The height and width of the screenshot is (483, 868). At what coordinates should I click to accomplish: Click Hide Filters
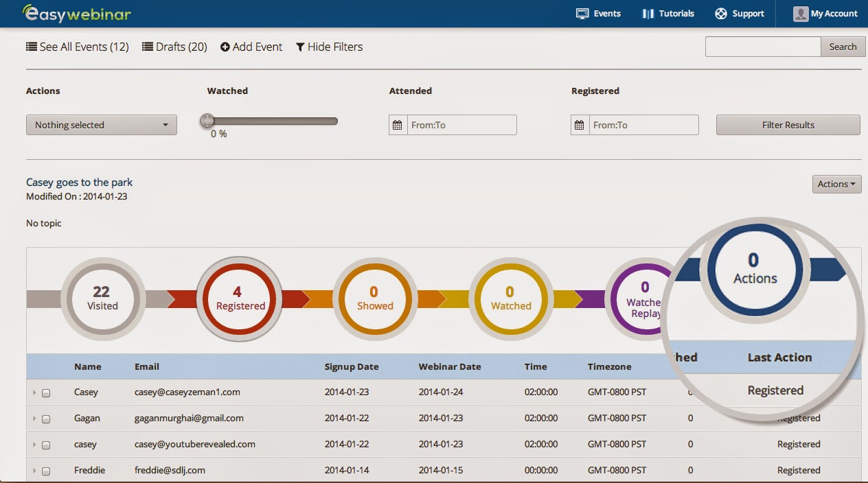point(329,47)
